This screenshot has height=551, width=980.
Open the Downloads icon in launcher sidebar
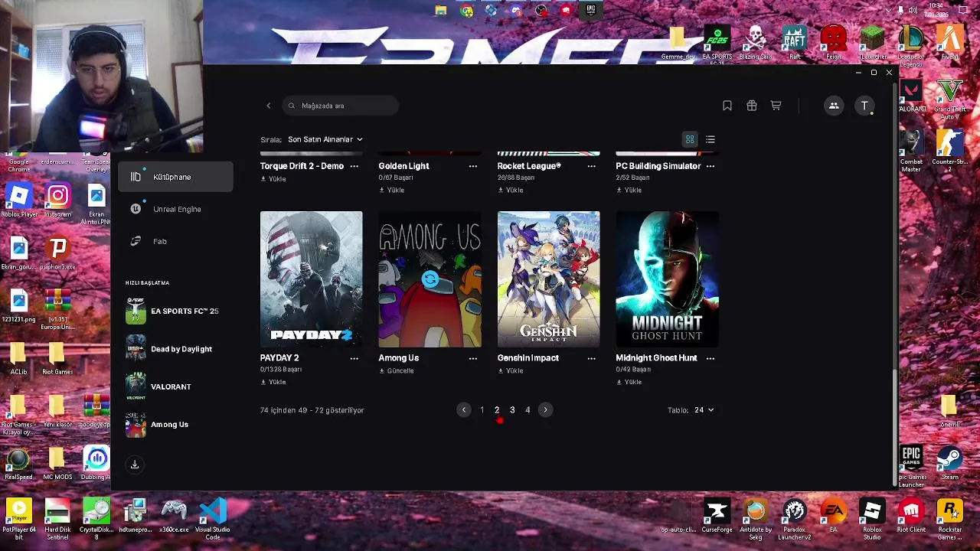135,465
